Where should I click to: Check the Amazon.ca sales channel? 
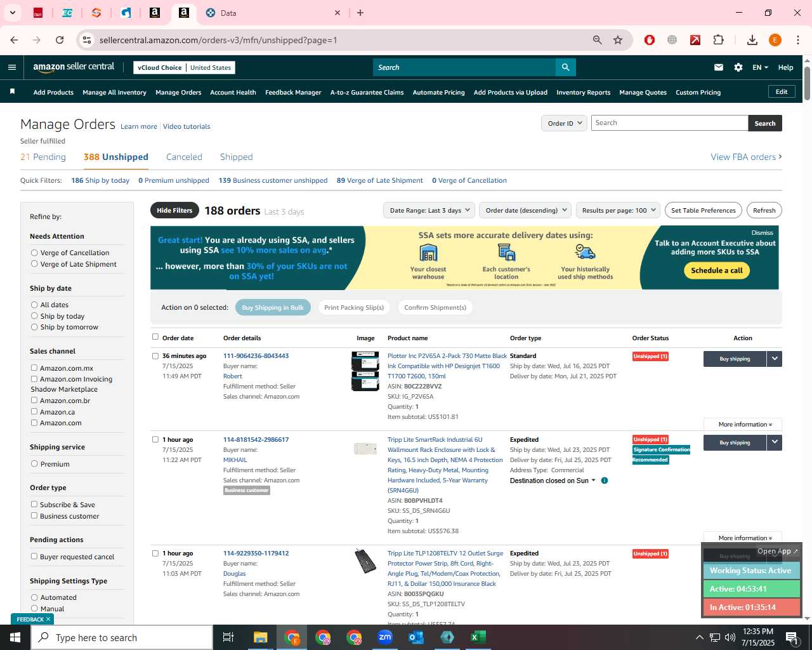pyautogui.click(x=34, y=411)
